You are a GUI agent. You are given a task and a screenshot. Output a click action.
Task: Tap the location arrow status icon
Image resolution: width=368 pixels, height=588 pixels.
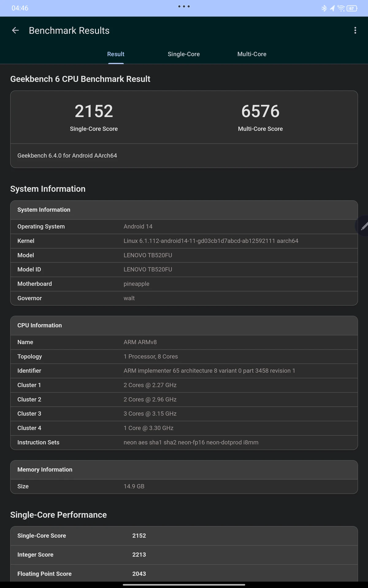click(332, 8)
